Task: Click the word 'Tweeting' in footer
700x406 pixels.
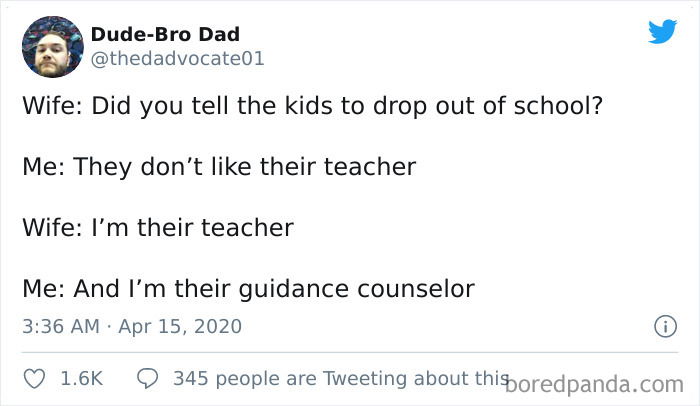Action: pos(365,379)
